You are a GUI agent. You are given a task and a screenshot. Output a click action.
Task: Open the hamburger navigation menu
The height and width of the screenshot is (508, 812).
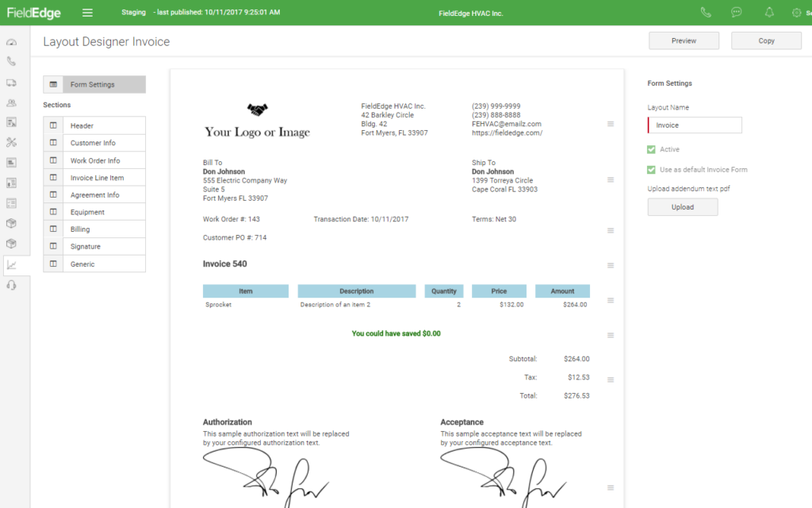87,12
